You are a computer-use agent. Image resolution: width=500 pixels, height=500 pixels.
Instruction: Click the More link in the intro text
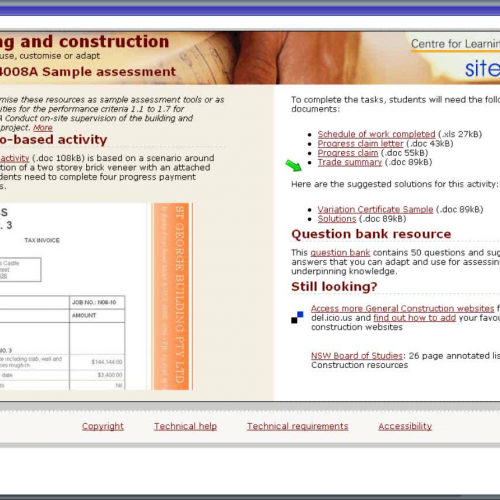pyautogui.click(x=43, y=128)
